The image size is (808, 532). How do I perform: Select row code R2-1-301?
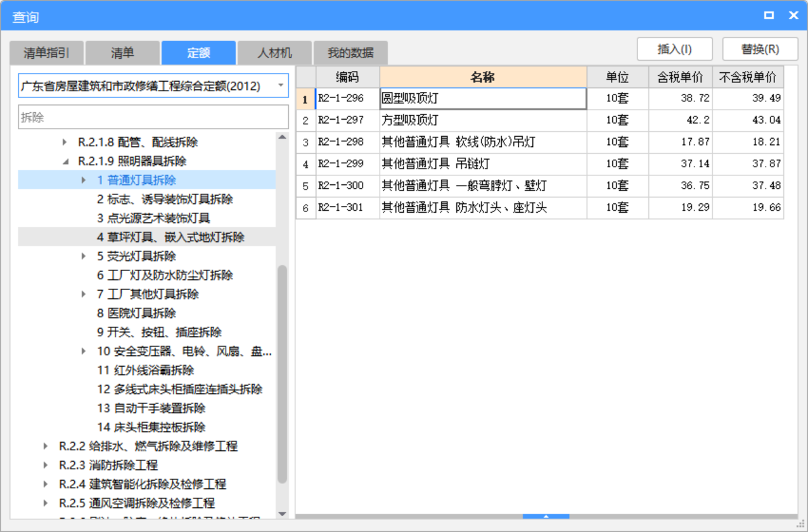point(347,208)
